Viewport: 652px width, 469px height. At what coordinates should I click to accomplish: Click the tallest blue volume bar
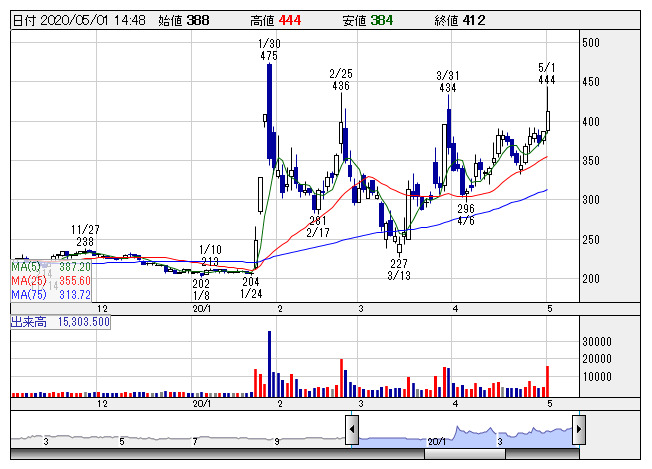(x=269, y=364)
